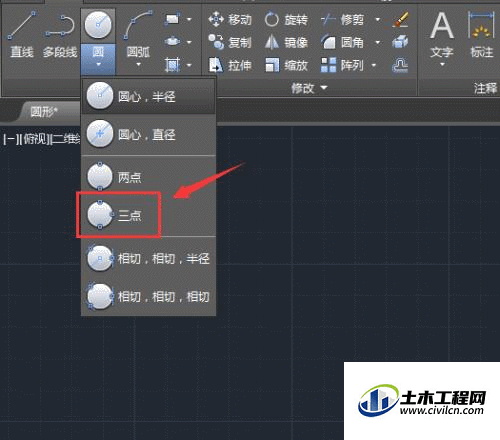Expand the Trim (修剪) dropdown arrow
Viewport: 500px width, 440px height.
click(378, 20)
